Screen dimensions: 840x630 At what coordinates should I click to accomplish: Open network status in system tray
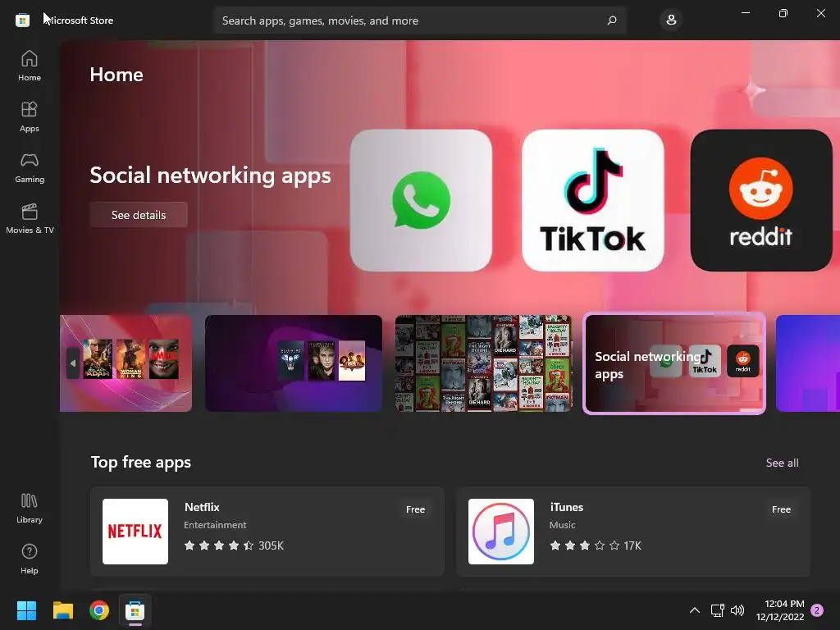[717, 610]
